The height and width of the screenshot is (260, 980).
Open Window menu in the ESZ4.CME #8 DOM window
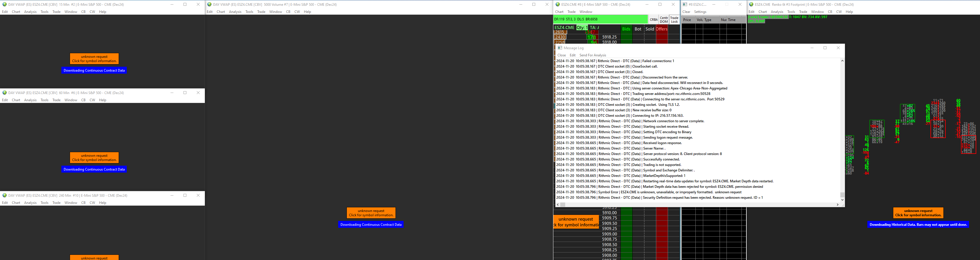click(586, 12)
